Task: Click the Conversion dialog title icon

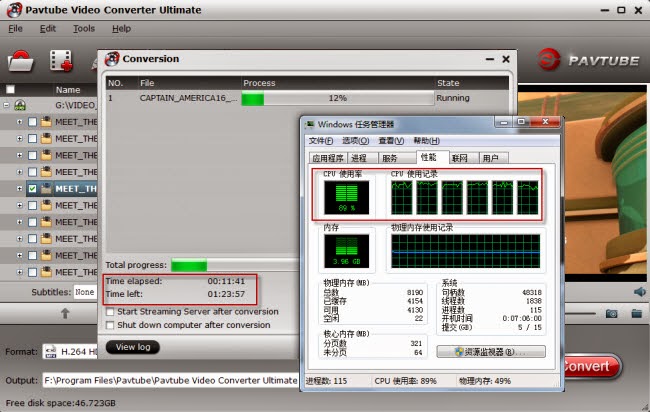Action: tap(112, 59)
